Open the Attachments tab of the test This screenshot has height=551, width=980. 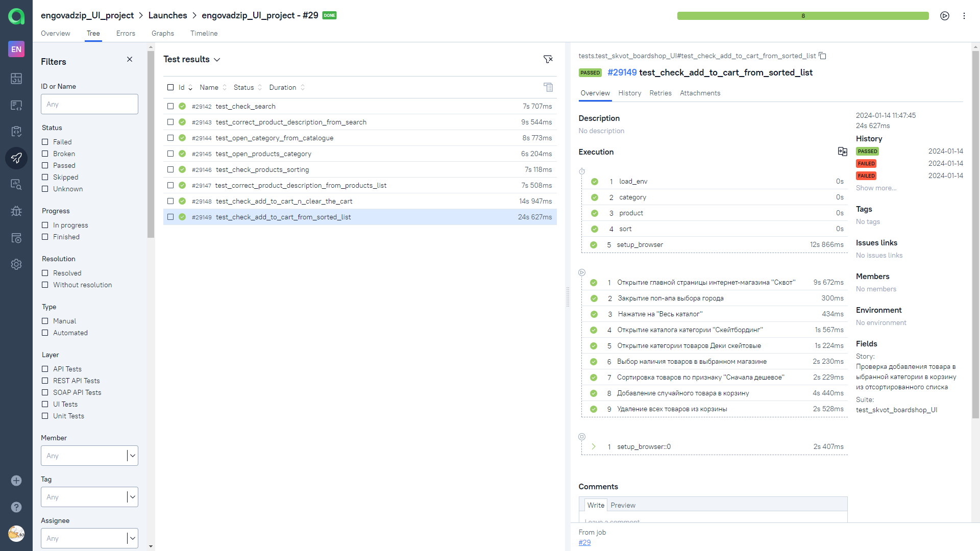700,93
